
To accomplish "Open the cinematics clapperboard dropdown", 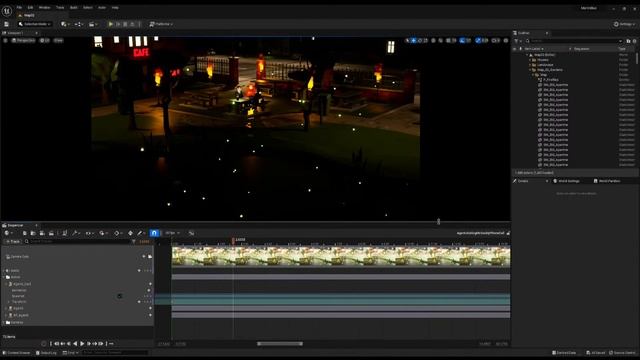I will pos(93,24).
